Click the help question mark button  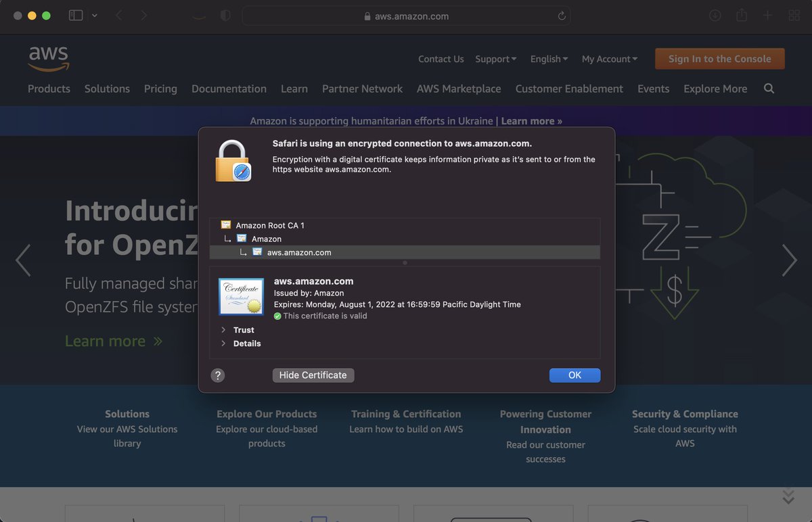coord(217,375)
